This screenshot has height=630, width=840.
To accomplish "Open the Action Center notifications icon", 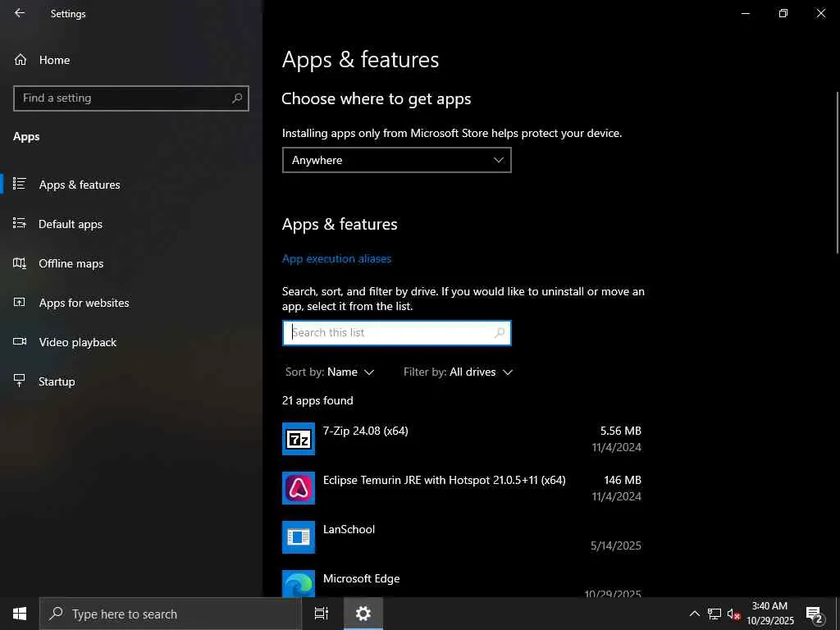I will click(814, 614).
